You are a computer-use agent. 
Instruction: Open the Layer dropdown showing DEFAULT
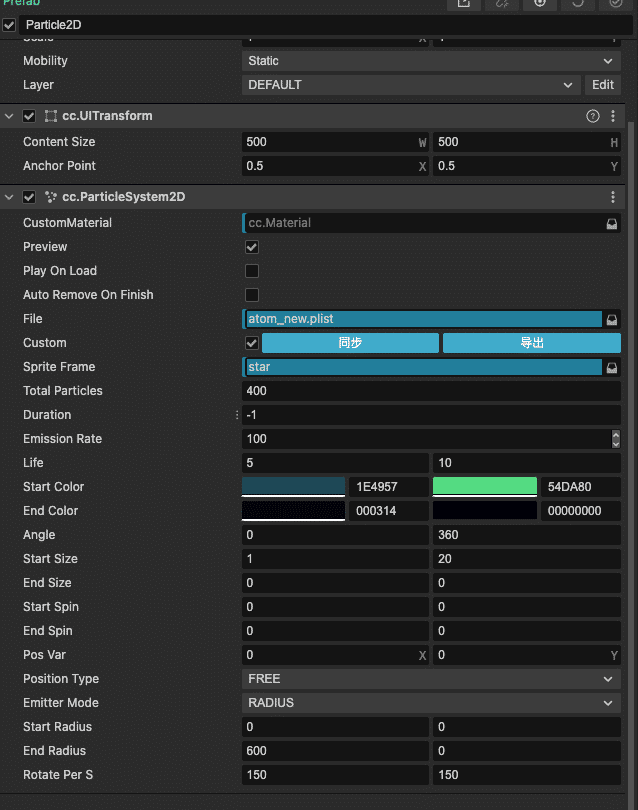(x=411, y=85)
